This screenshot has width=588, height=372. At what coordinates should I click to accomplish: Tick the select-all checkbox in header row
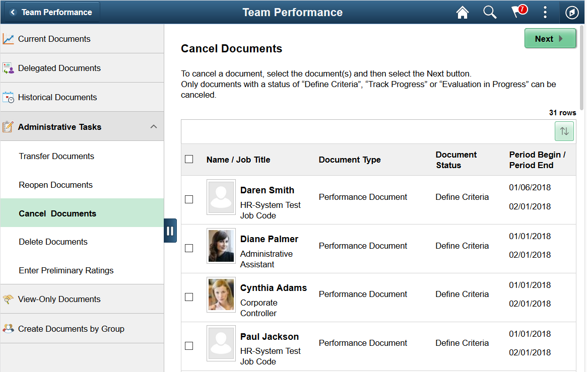tap(189, 160)
